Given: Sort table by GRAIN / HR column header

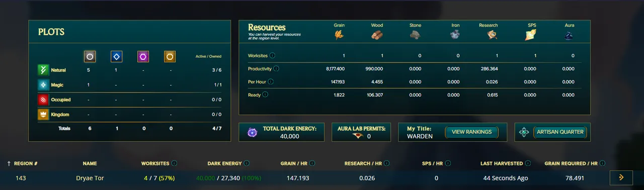Looking at the screenshot, I should [x=294, y=163].
